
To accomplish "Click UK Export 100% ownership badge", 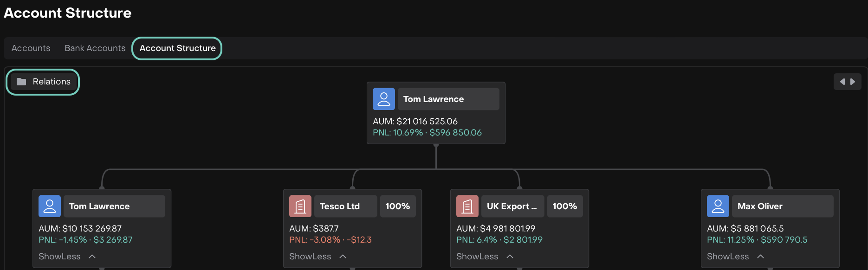I will pyautogui.click(x=564, y=206).
